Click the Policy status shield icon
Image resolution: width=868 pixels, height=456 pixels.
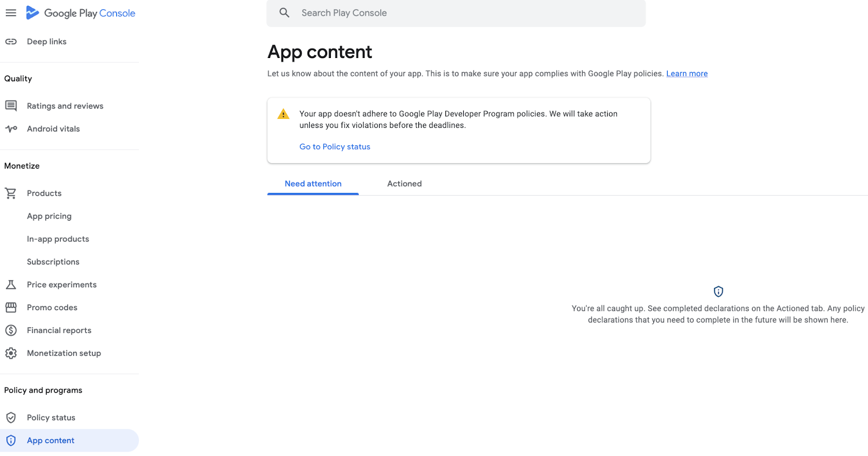pos(11,418)
